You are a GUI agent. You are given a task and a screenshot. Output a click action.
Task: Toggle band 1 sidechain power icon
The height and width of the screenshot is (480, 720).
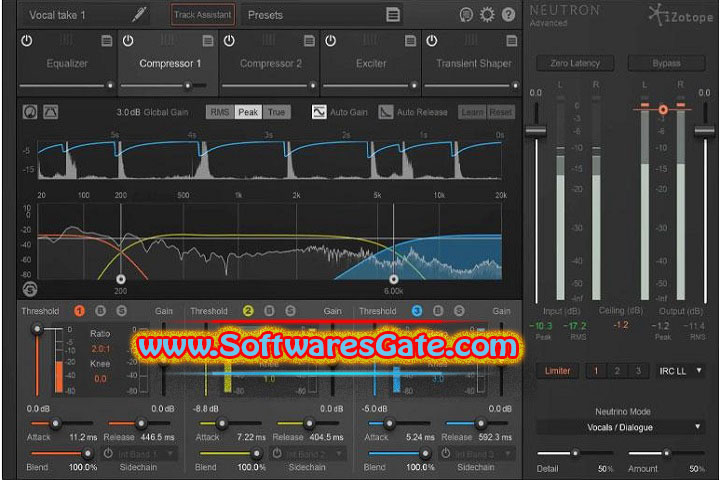click(108, 454)
